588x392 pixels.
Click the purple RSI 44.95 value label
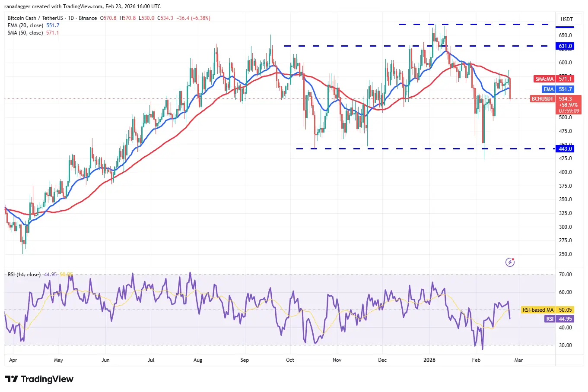pyautogui.click(x=559, y=319)
